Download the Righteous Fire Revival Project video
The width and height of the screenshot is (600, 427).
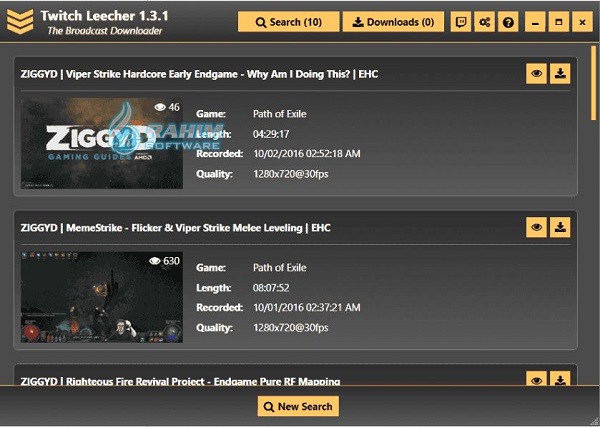(560, 379)
